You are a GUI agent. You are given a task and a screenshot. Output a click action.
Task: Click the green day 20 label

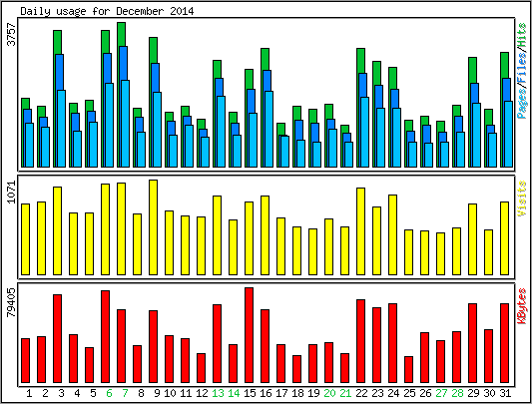click(329, 393)
